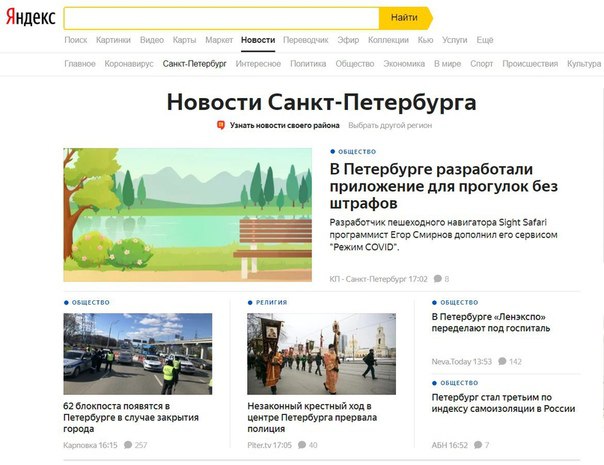Image resolution: width=604 pixels, height=465 pixels.
Task: Open the Политика news rubric
Action: [x=308, y=64]
